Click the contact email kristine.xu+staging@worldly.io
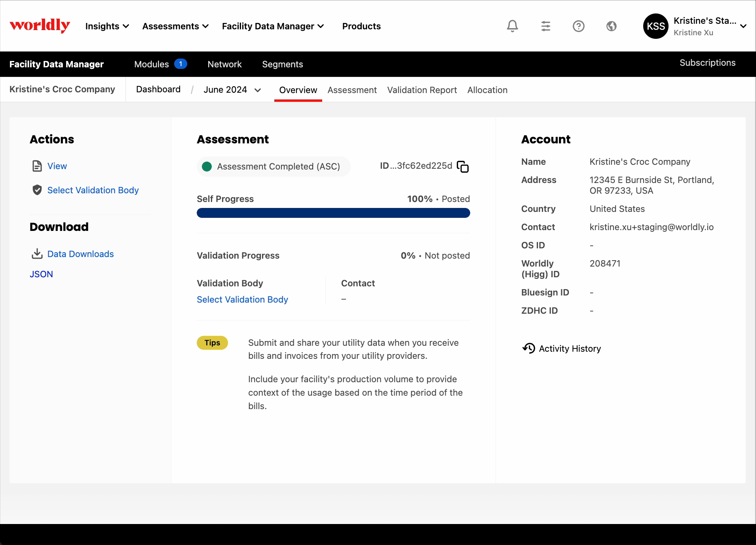The image size is (756, 545). pos(652,227)
